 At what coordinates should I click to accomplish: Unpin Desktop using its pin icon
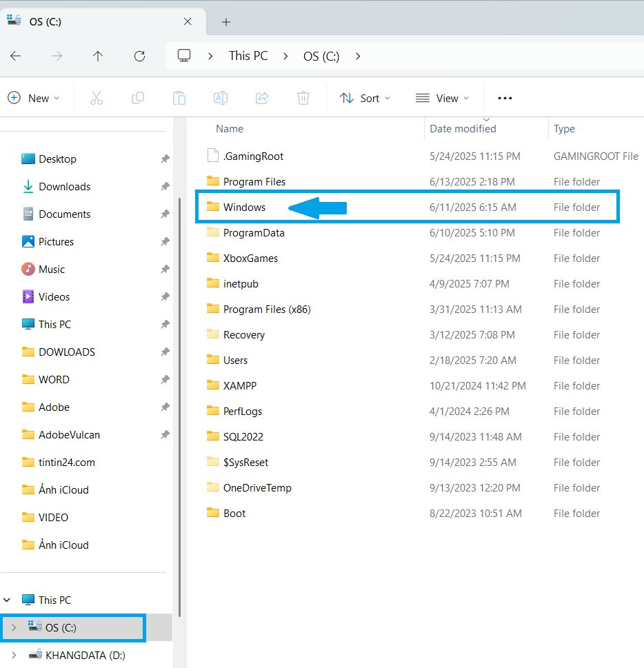165,159
